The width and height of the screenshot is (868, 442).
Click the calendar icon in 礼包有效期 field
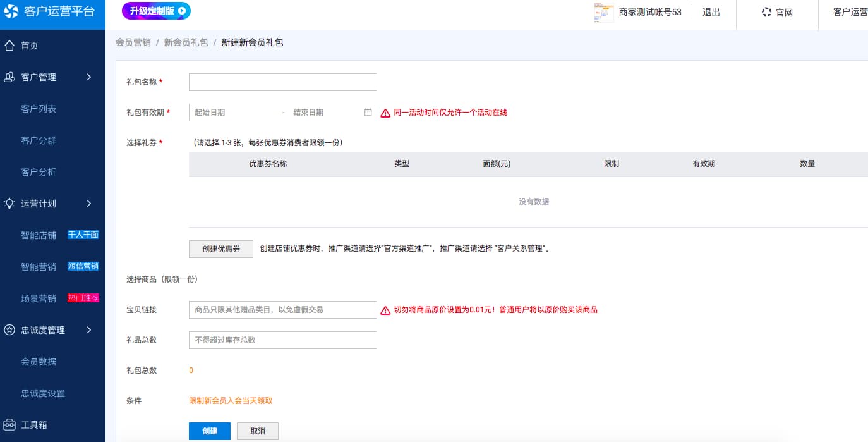[368, 113]
